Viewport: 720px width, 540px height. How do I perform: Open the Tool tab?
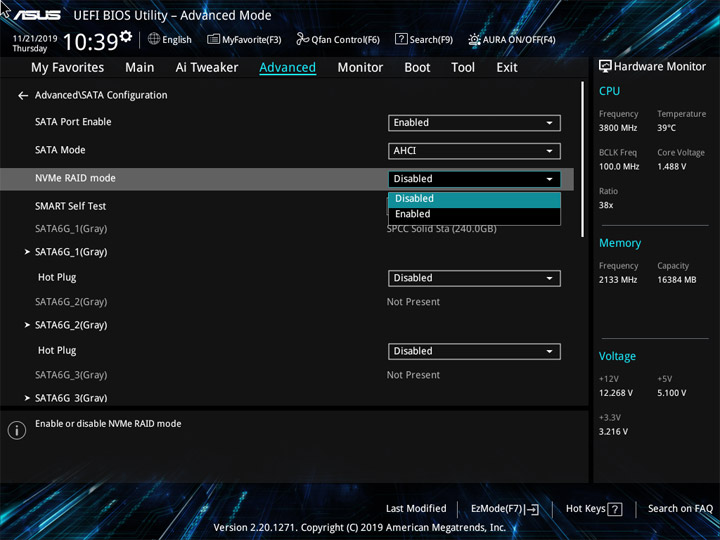tap(463, 68)
